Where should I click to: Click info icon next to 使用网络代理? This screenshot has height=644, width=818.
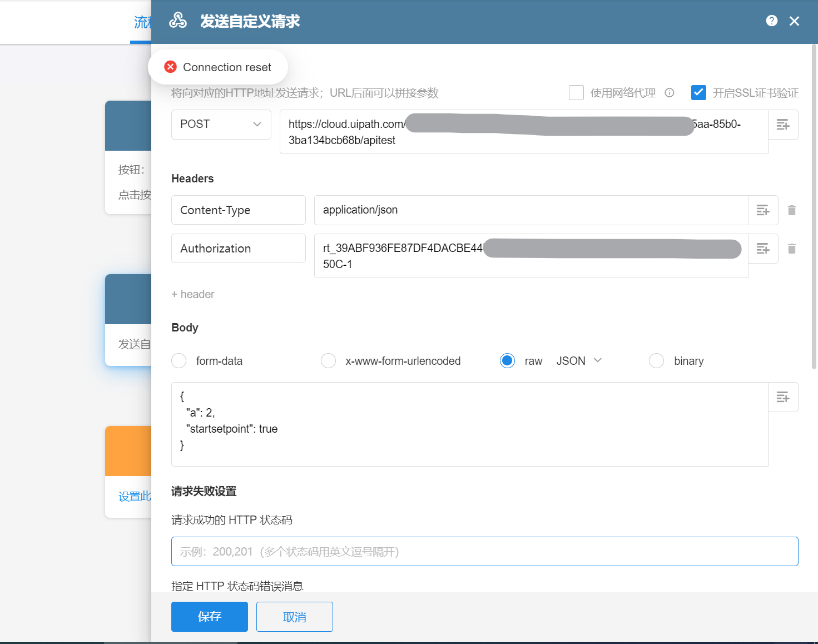click(670, 93)
